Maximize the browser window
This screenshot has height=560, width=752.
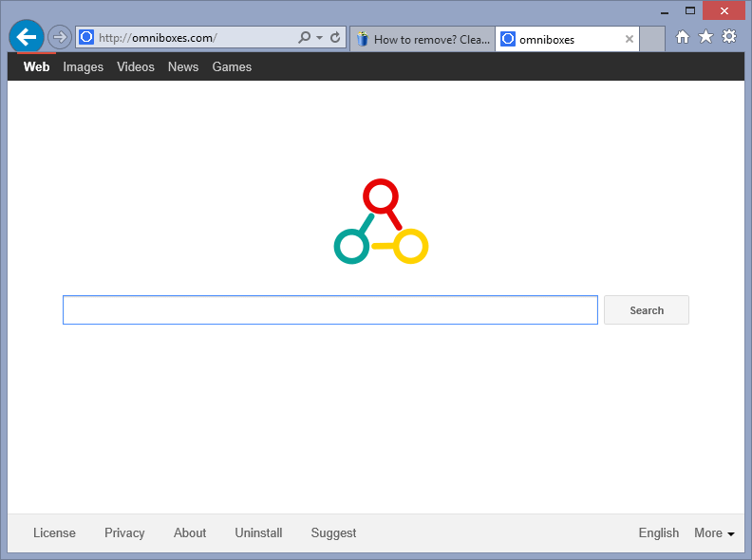pos(690,10)
